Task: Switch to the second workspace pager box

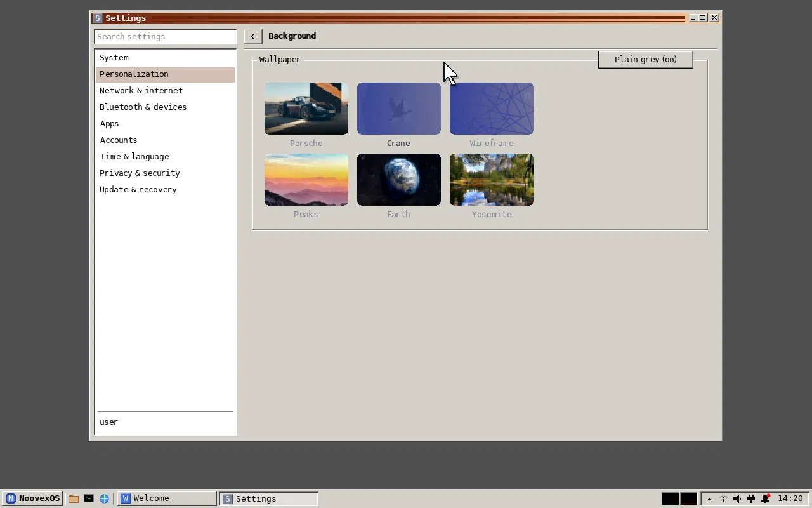Action: coord(688,499)
